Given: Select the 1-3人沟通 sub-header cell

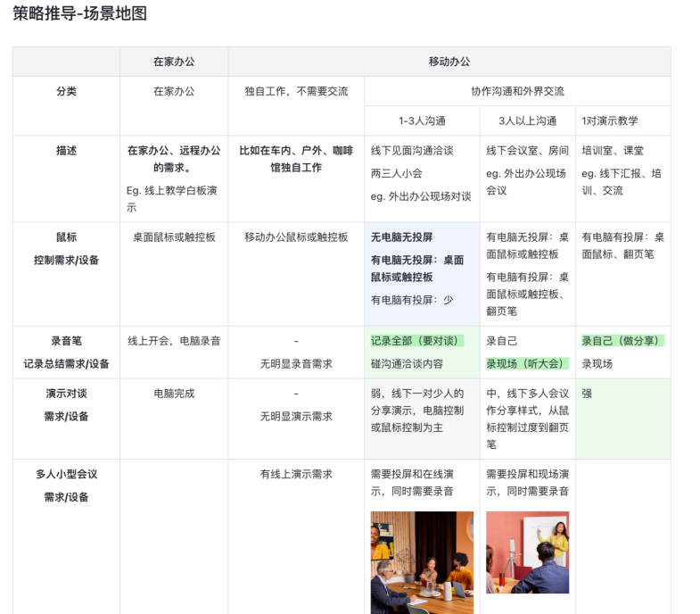Looking at the screenshot, I should click(422, 120).
